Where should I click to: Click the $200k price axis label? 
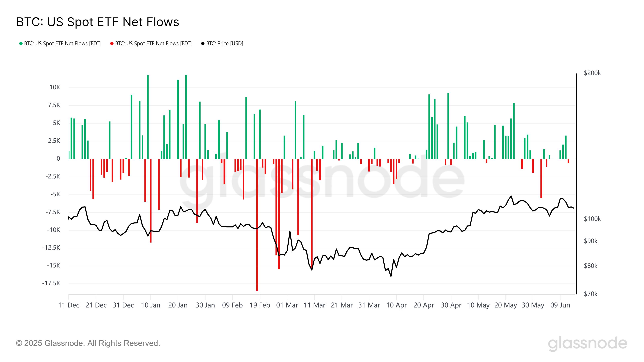(592, 73)
